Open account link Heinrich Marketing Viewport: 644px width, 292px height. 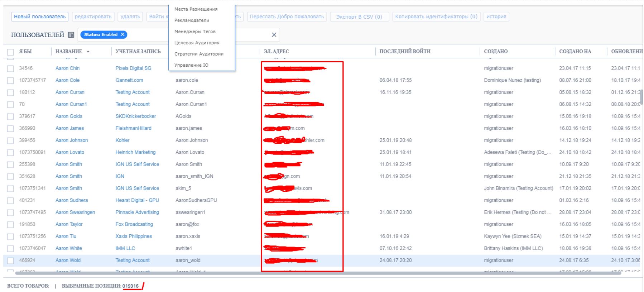[136, 152]
